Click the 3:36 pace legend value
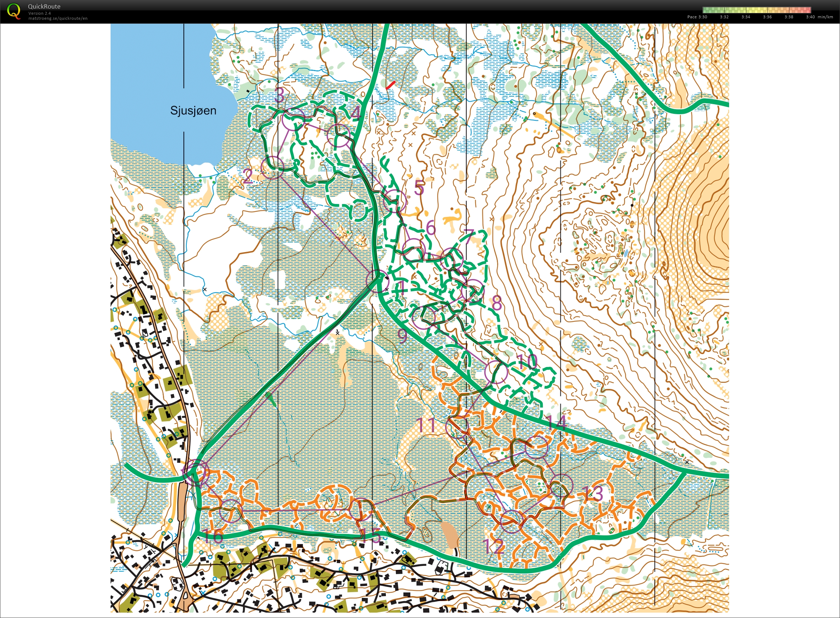The width and height of the screenshot is (840, 618). [767, 17]
